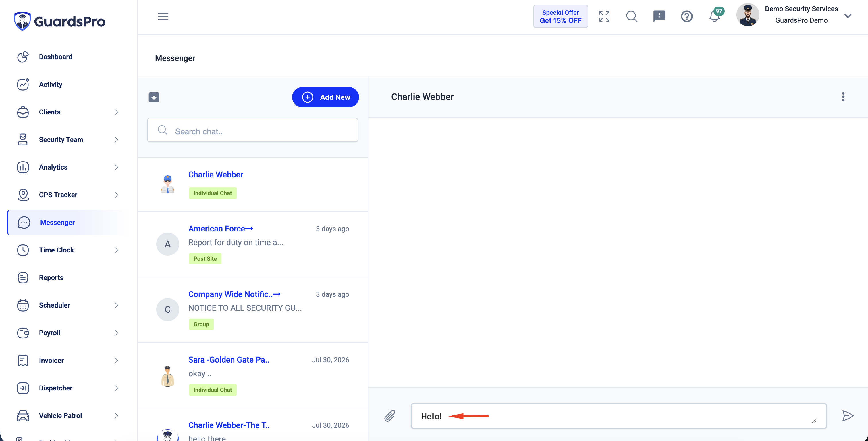Click the Activity graph icon
This screenshot has height=441, width=868.
click(x=23, y=84)
